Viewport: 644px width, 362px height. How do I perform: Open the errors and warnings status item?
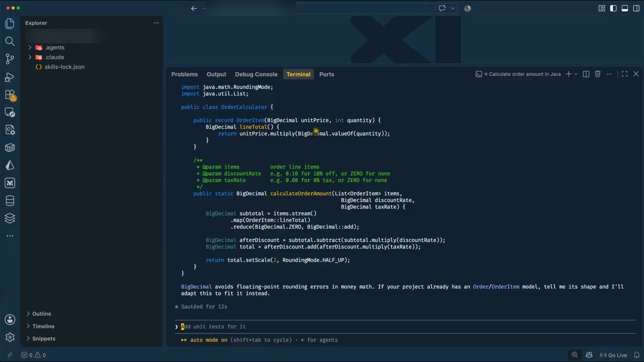(x=33, y=355)
